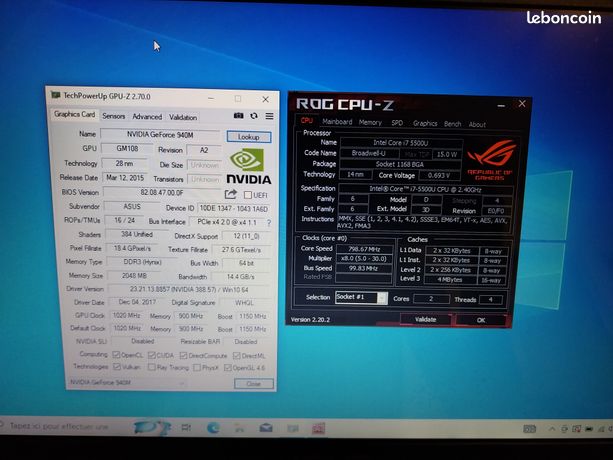Open the GPU-Z hamburger menu icon
The width and height of the screenshot is (613, 460).
[x=269, y=116]
